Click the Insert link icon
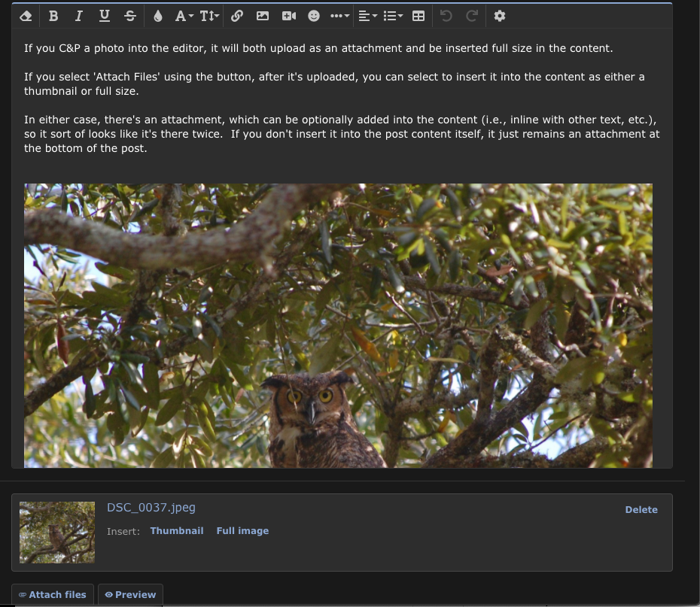The image size is (700, 607). (x=237, y=16)
